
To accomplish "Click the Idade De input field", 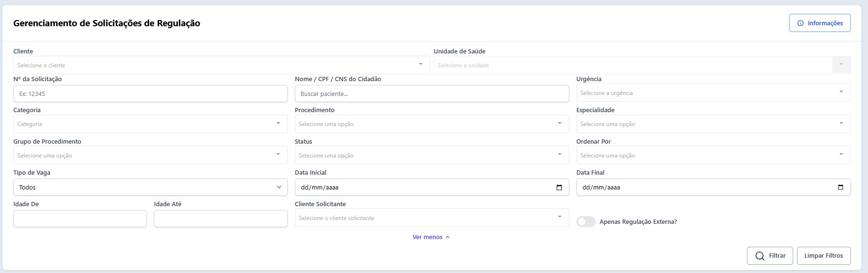I will [x=80, y=219].
